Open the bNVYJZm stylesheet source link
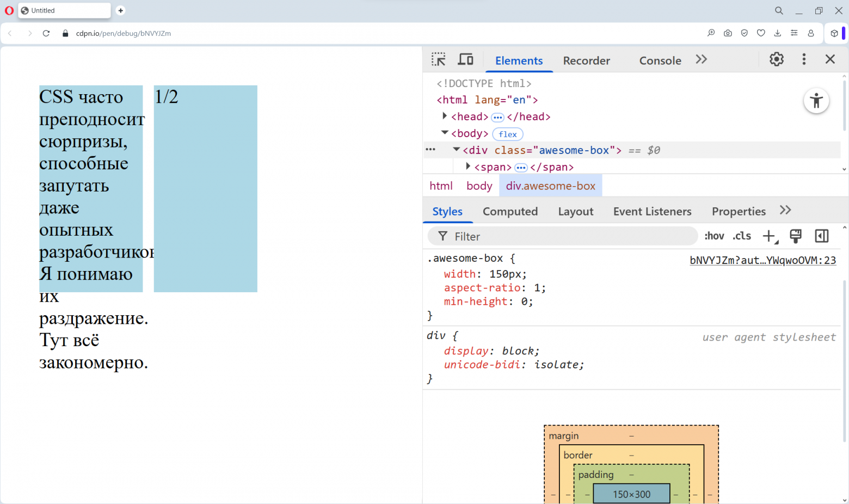This screenshot has width=849, height=504. tap(762, 260)
